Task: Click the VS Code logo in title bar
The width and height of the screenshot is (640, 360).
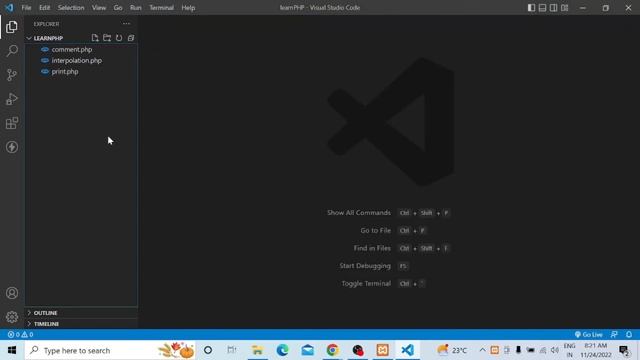Action: (x=9, y=7)
